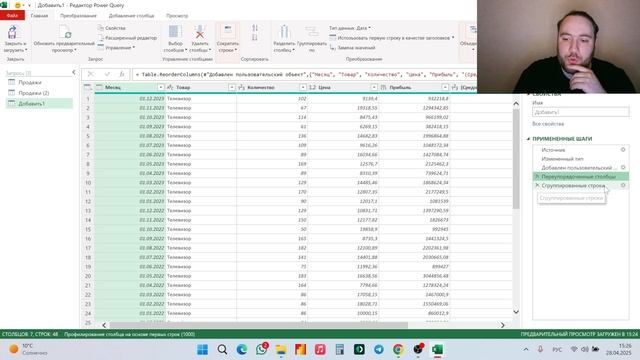The width and height of the screenshot is (640, 360).
Task: Open Telegram from the taskbar
Action: 379,349
